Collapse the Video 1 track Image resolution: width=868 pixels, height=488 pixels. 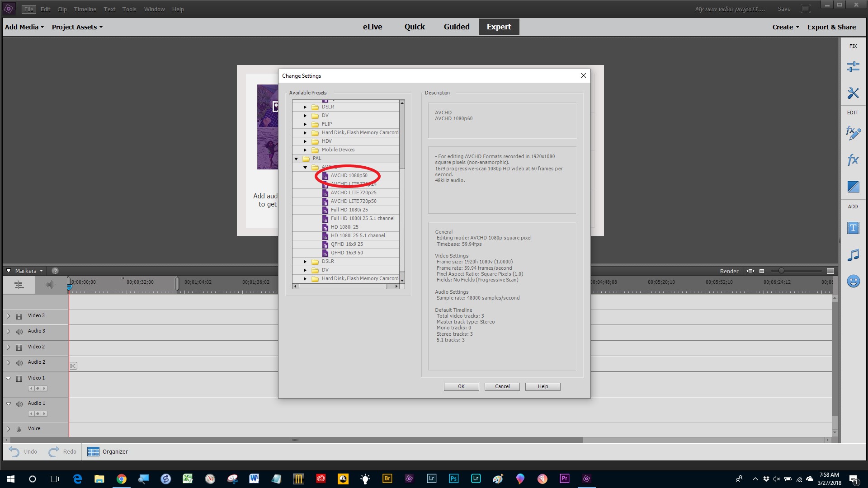8,378
